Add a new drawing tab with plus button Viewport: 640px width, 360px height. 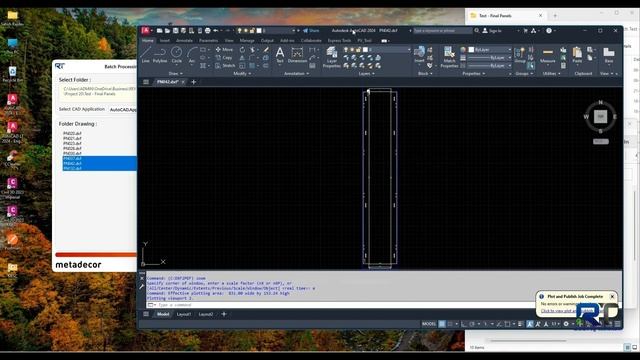click(193, 82)
